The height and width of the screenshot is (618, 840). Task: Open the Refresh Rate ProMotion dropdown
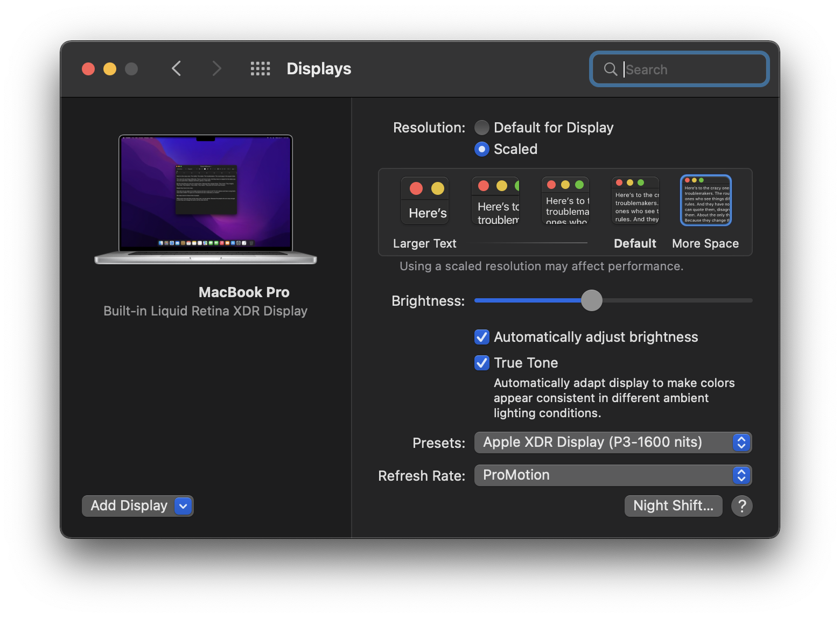pyautogui.click(x=613, y=475)
